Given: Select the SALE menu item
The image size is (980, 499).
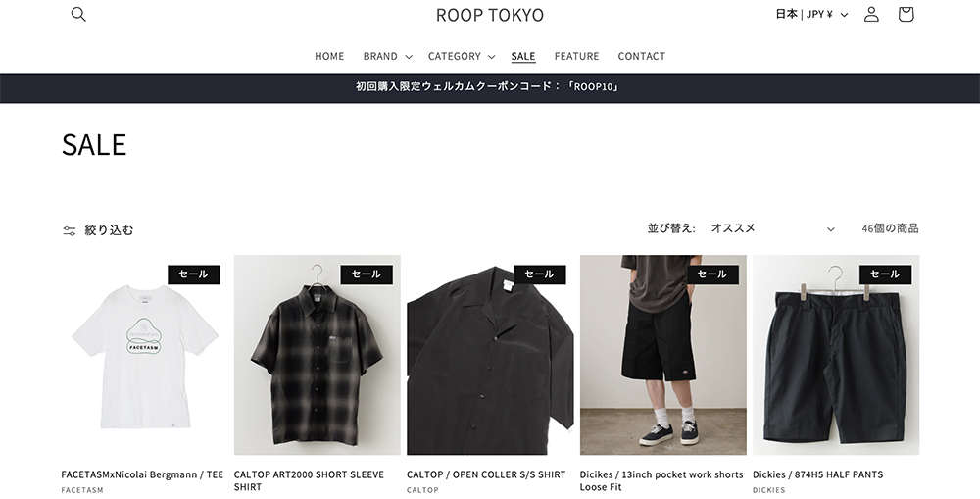Looking at the screenshot, I should tap(523, 56).
